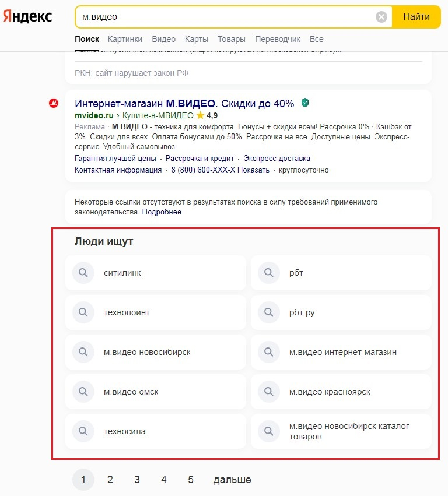Focus the search input with м.видео
Viewport: 448px width, 496px height.
pos(225,17)
